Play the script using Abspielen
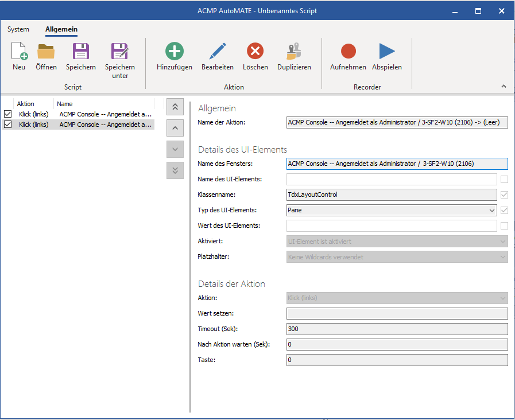This screenshot has width=515, height=420. coord(386,56)
